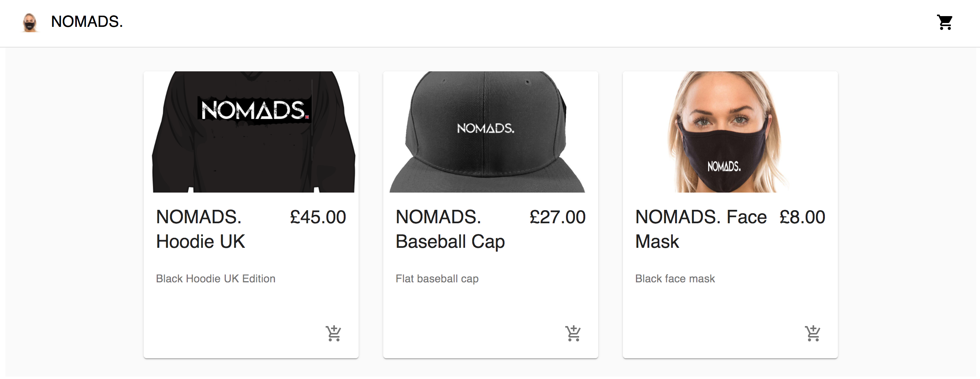This screenshot has height=379, width=980.
Task: Click the Flat baseball cap description
Action: pyautogui.click(x=437, y=279)
